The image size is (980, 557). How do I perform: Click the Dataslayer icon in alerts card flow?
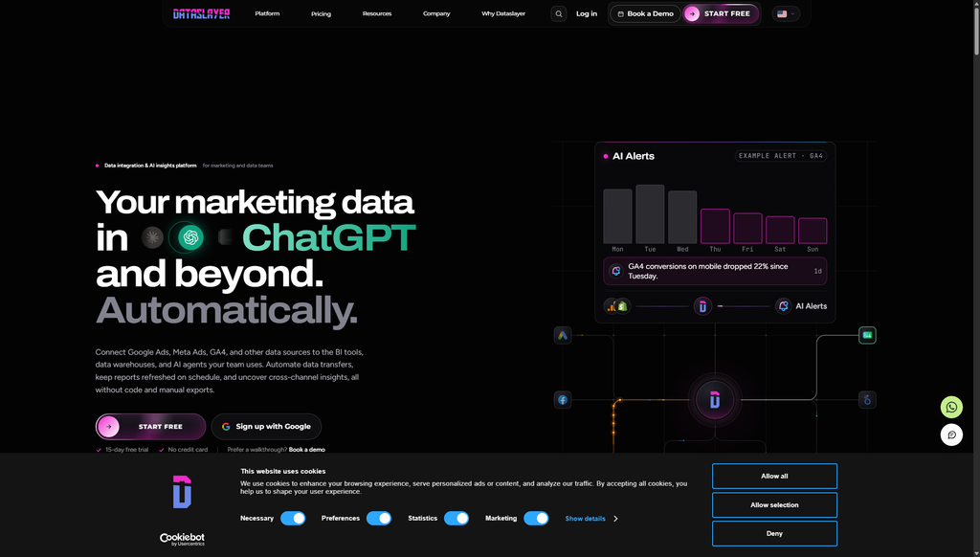click(702, 306)
